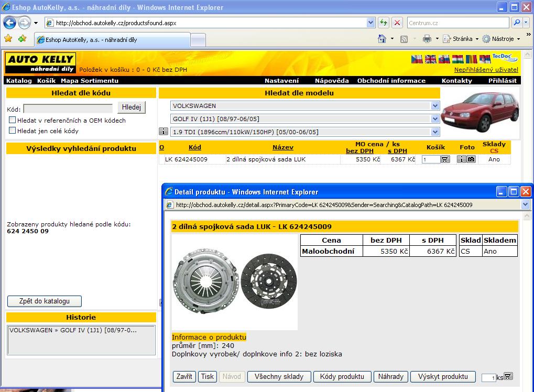This screenshot has width=534, height=392.
Task: Click the 'Nepřihlášený uživatel' link
Action: (x=486, y=70)
